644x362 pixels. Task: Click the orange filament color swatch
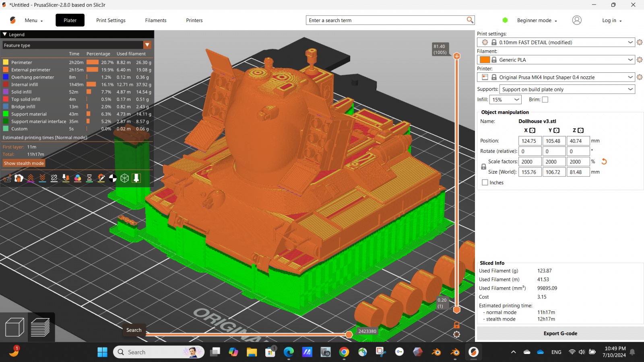[x=485, y=60]
